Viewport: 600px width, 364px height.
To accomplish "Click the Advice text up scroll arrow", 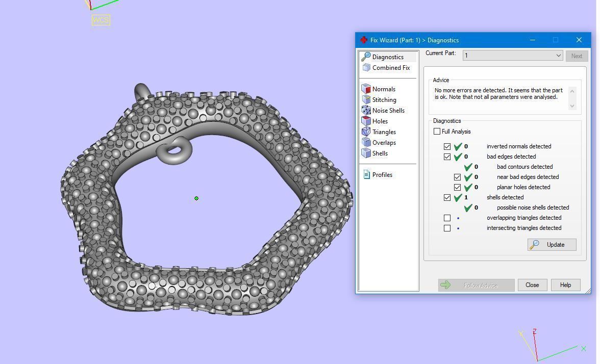I will [572, 91].
